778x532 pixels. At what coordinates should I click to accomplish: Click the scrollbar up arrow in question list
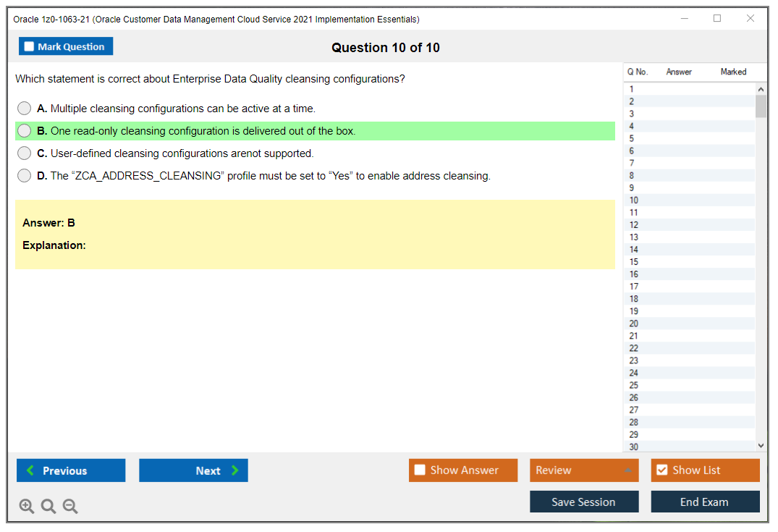[761, 88]
